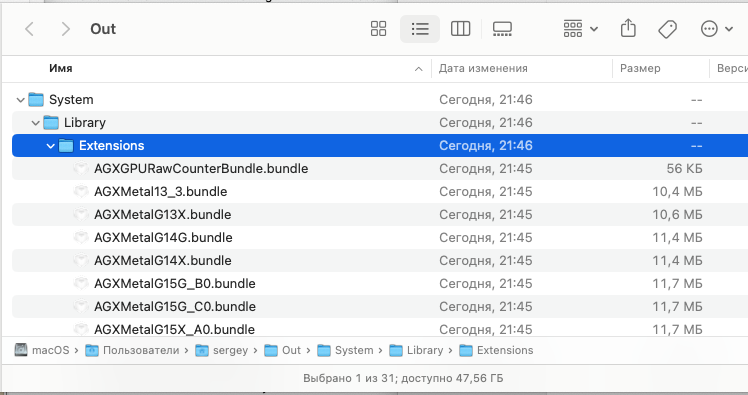Click the 10,6 МБ size value
Image resolution: width=748 pixels, height=395 pixels.
677,214
